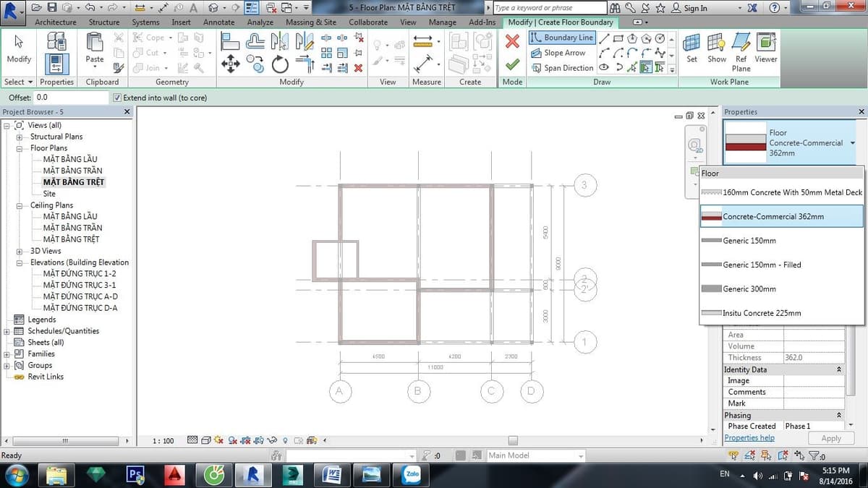The height and width of the screenshot is (488, 868).
Task: Toggle Span Direction draw mode
Action: [562, 68]
